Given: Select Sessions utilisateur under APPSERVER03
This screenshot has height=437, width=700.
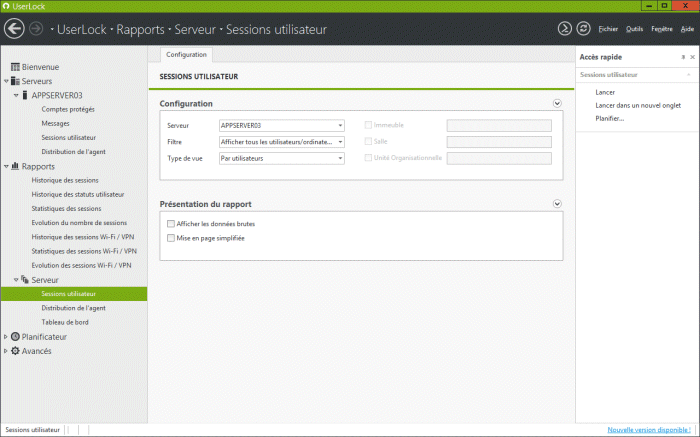Looking at the screenshot, I should click(68, 137).
